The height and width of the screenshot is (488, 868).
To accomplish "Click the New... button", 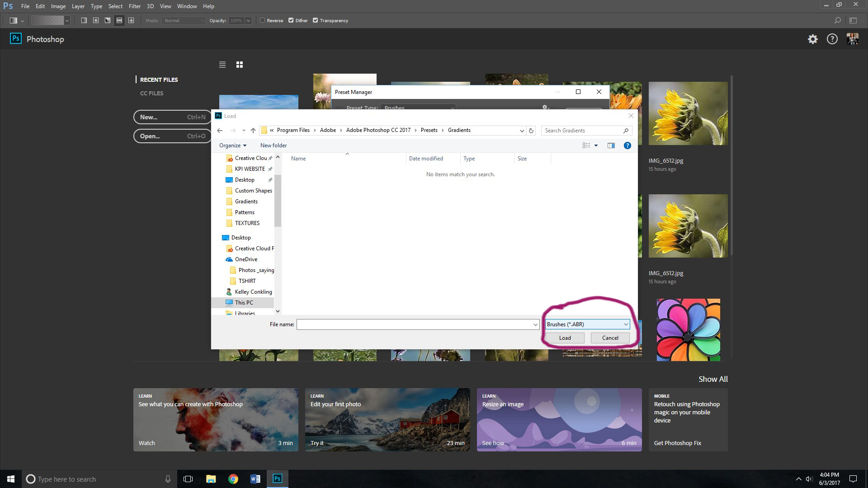I will tap(173, 117).
